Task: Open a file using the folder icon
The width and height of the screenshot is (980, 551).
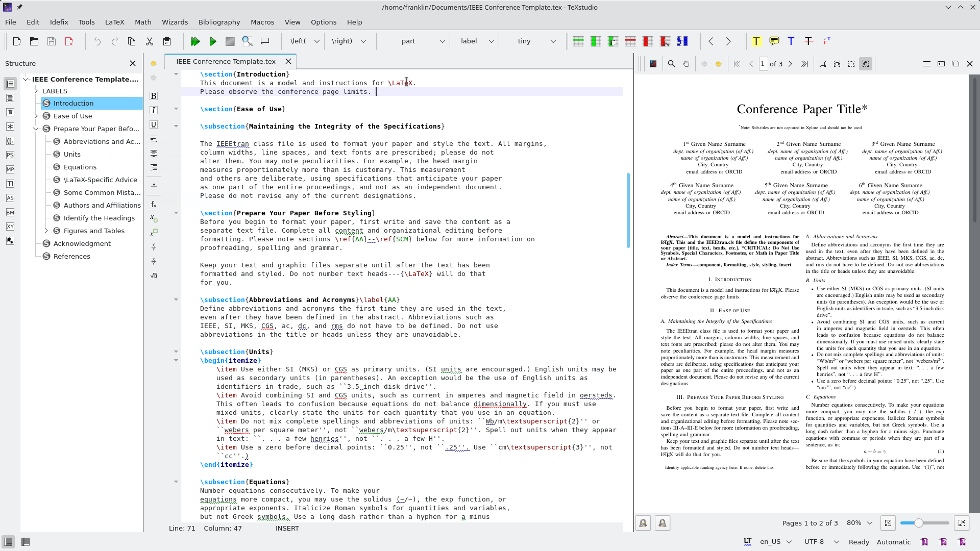Action: 34,41
